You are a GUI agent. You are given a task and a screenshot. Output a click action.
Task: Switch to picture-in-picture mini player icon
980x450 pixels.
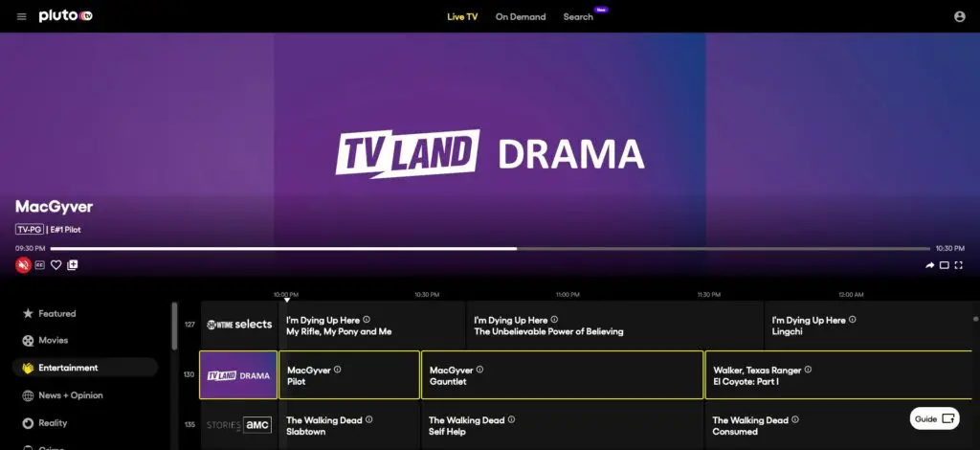pos(945,265)
